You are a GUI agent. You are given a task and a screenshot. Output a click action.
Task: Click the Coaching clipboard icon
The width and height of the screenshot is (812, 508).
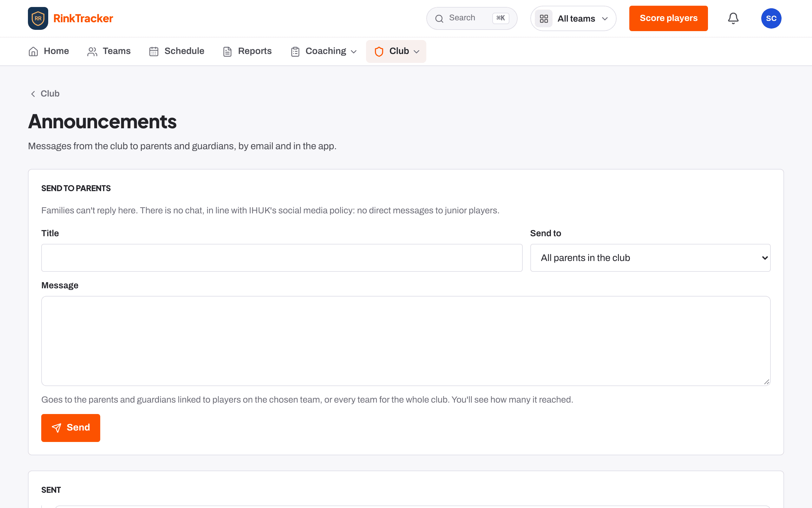(x=295, y=51)
